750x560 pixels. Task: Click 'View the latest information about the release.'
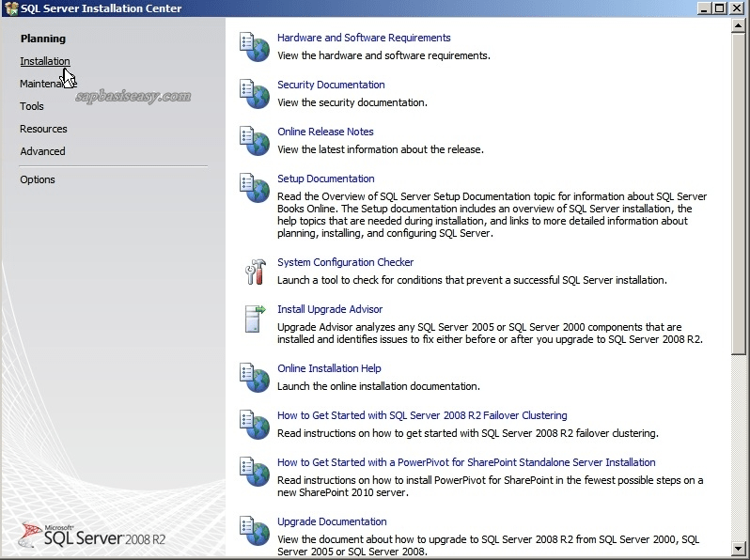tap(381, 149)
